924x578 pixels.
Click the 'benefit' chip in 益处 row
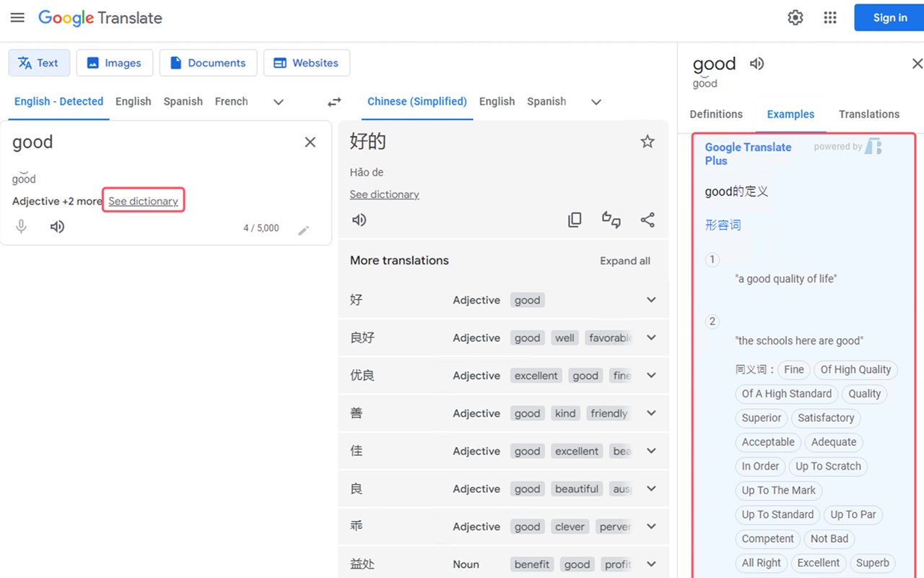pyautogui.click(x=532, y=564)
